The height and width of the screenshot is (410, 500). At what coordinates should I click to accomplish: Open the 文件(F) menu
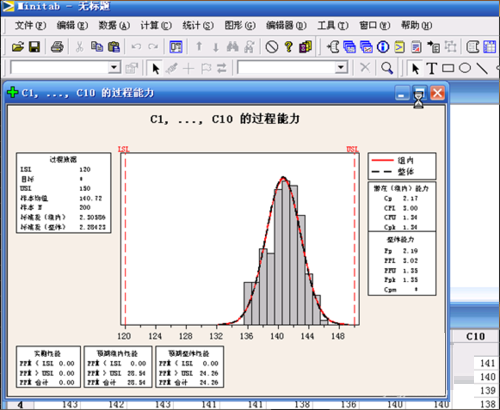click(30, 25)
